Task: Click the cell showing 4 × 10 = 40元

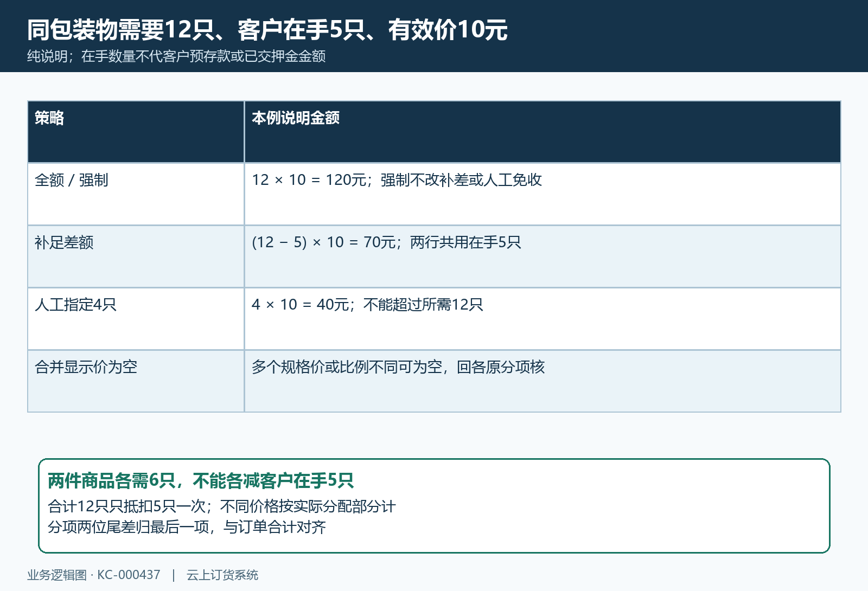Action: [542, 319]
